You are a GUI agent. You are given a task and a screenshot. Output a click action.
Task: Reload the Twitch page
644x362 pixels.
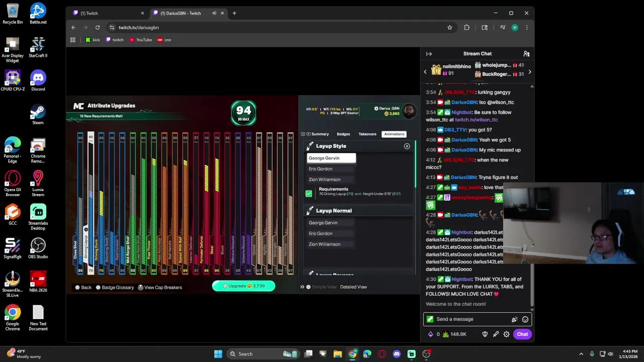(x=98, y=28)
